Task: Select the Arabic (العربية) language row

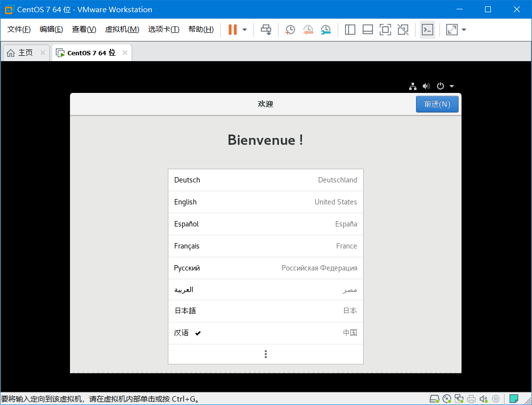Action: [x=266, y=290]
